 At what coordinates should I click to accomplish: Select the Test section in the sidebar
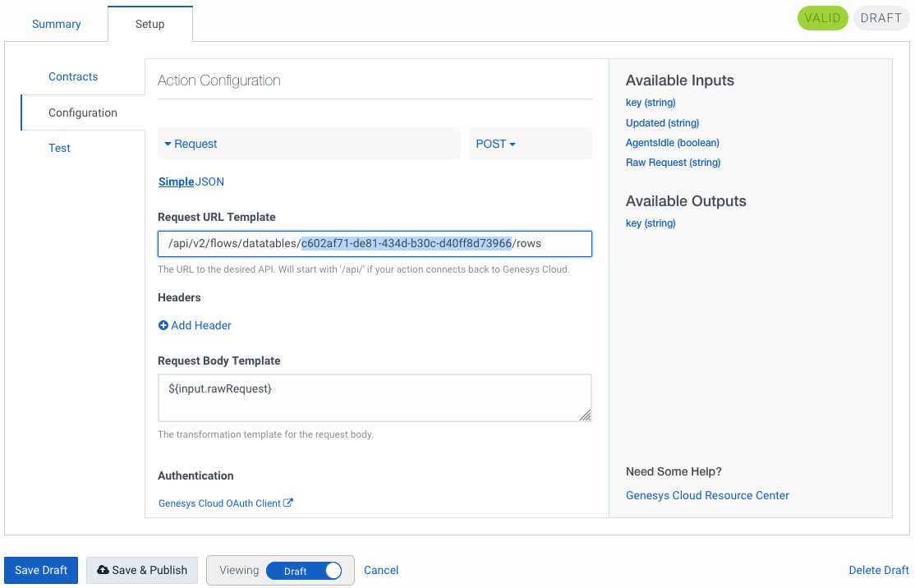tap(59, 148)
